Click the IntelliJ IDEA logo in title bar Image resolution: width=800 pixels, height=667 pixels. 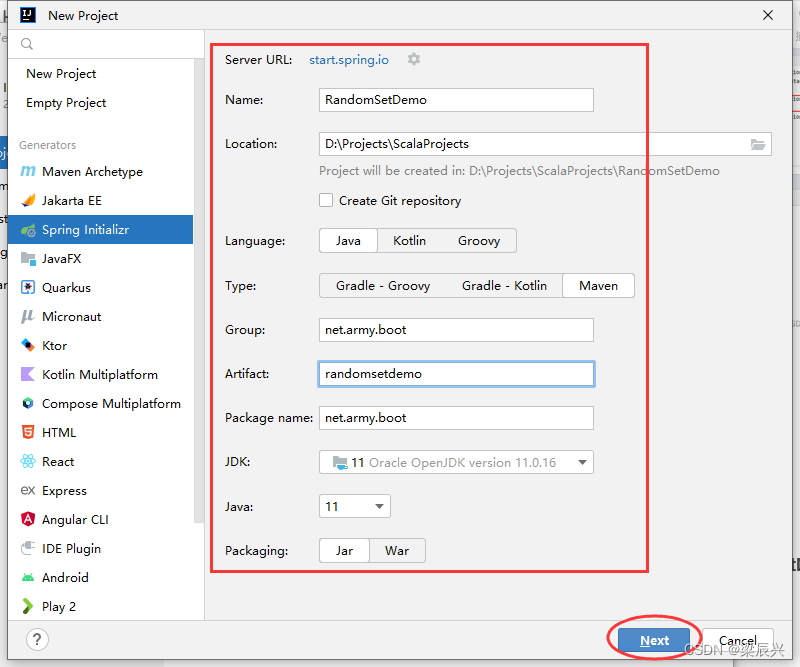pyautogui.click(x=28, y=15)
